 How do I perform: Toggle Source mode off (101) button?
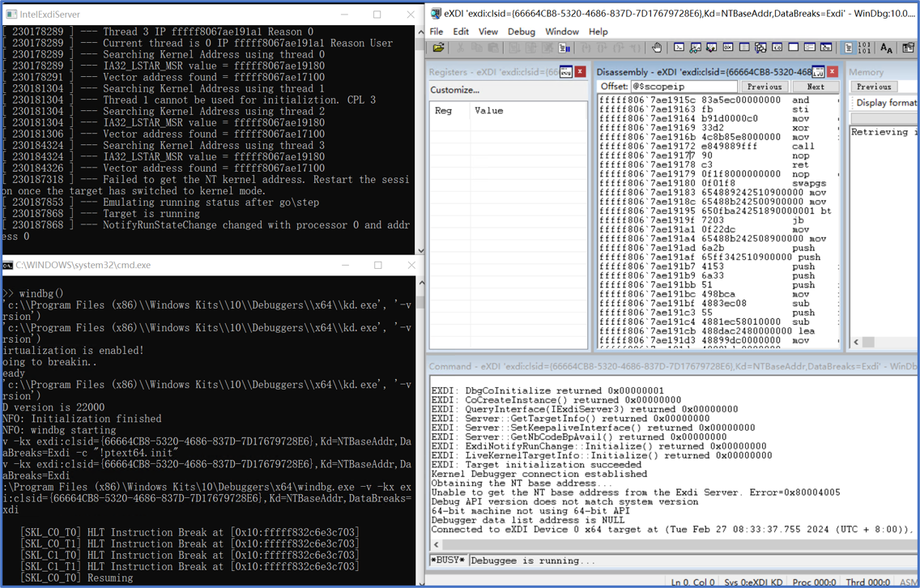click(x=864, y=49)
